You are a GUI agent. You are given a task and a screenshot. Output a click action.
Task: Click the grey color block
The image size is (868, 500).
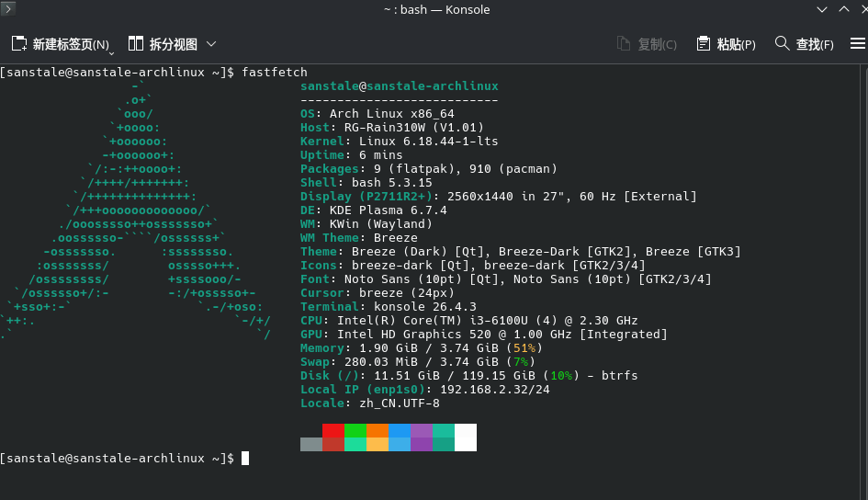pos(311,444)
